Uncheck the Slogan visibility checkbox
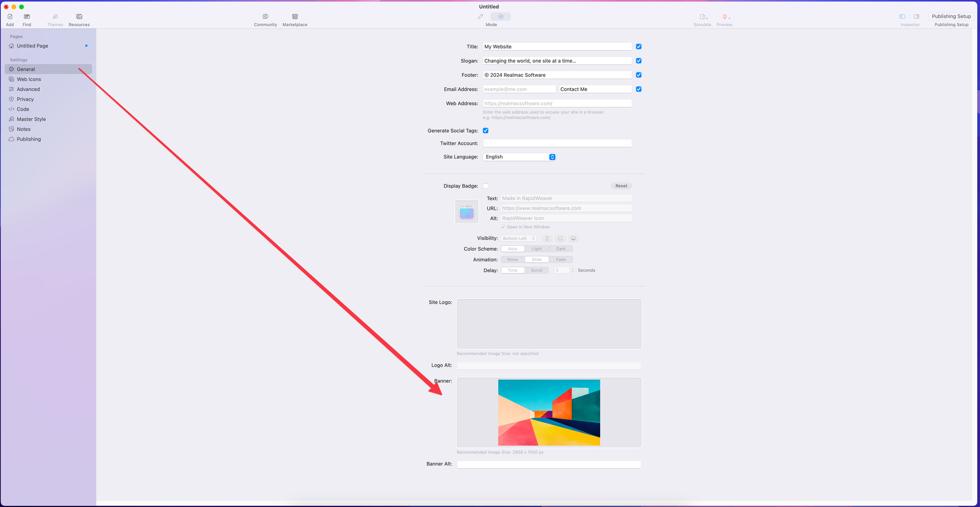The height and width of the screenshot is (507, 980). click(x=639, y=61)
